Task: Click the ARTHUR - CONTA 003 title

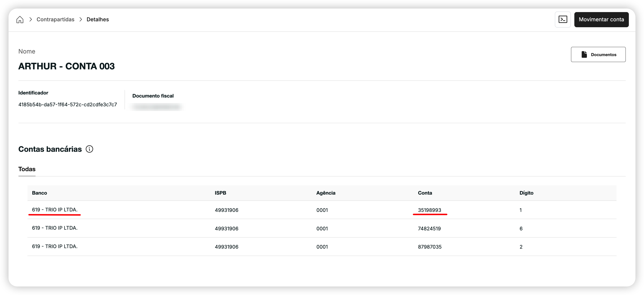Action: (66, 66)
